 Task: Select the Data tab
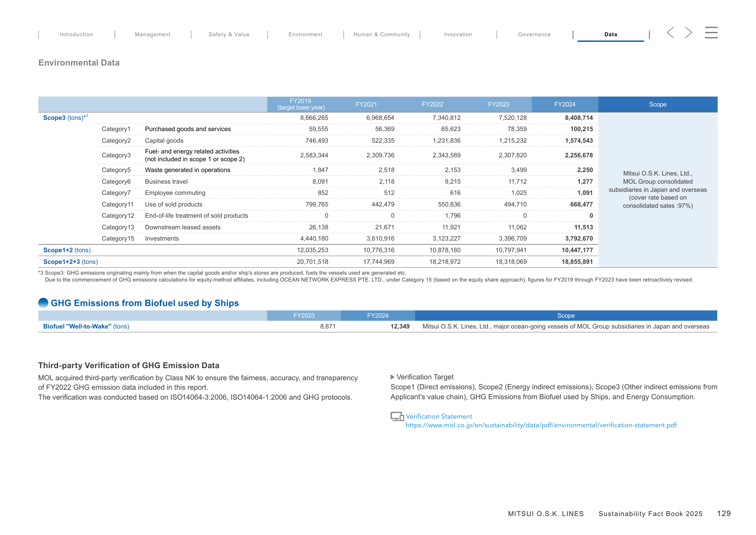point(611,34)
